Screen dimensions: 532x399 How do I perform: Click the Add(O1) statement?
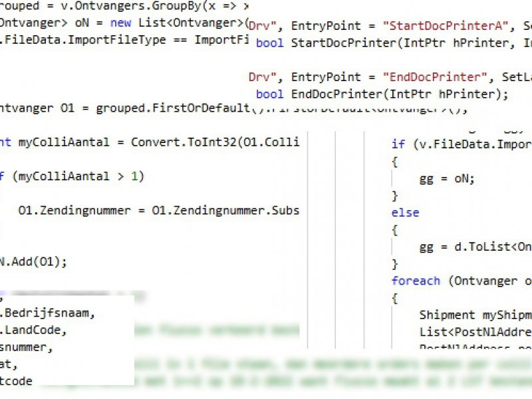pos(37,261)
